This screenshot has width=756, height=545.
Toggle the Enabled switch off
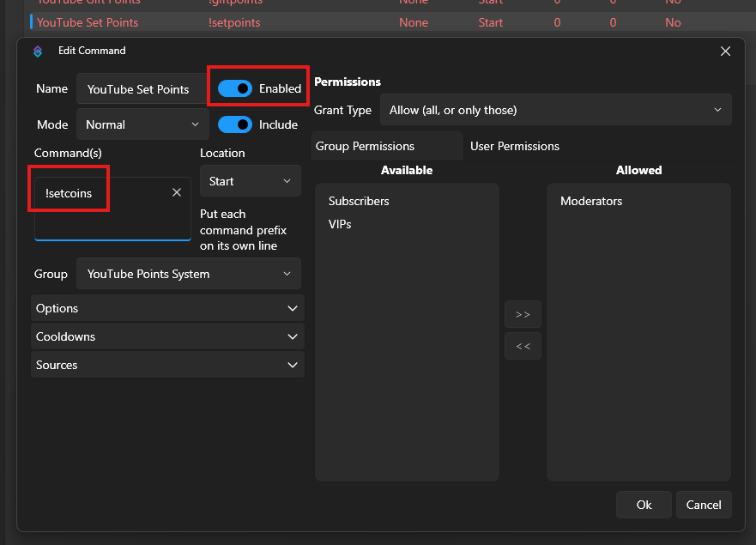235,88
